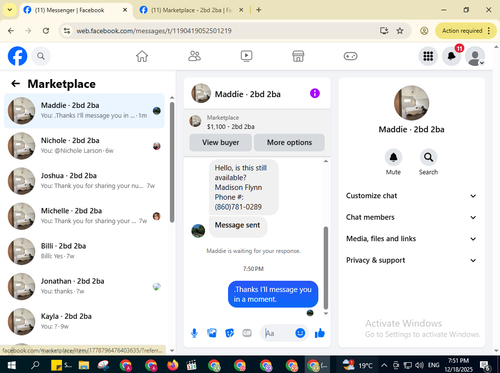This screenshot has width=500, height=373.
Task: Choose a GIF icon in composer
Action: [x=247, y=333]
